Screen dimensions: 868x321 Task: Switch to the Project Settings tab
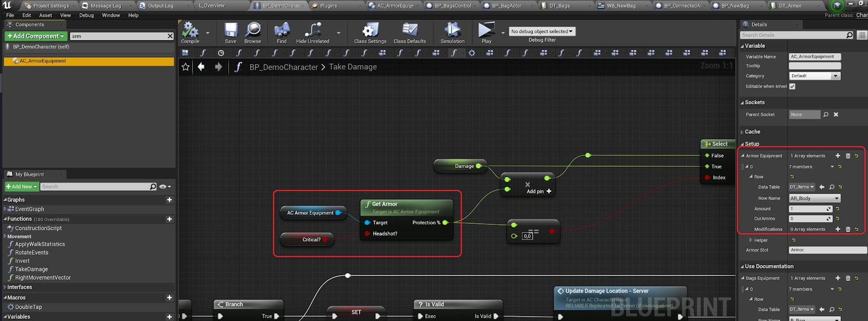point(50,5)
